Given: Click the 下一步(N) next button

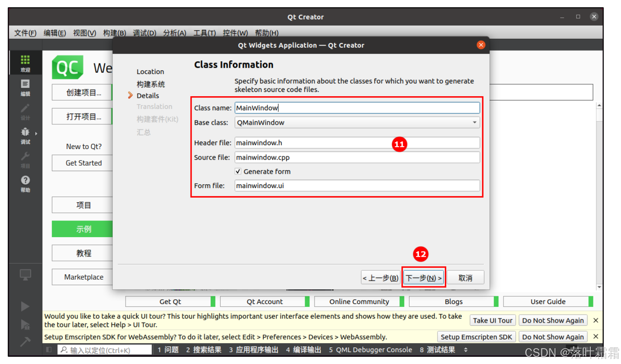Looking at the screenshot, I should (424, 278).
